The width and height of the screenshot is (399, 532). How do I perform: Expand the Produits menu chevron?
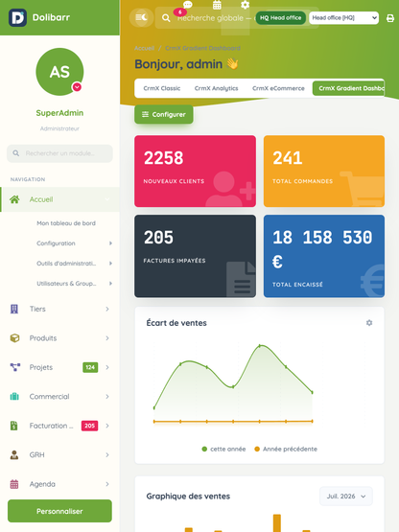pos(107,338)
